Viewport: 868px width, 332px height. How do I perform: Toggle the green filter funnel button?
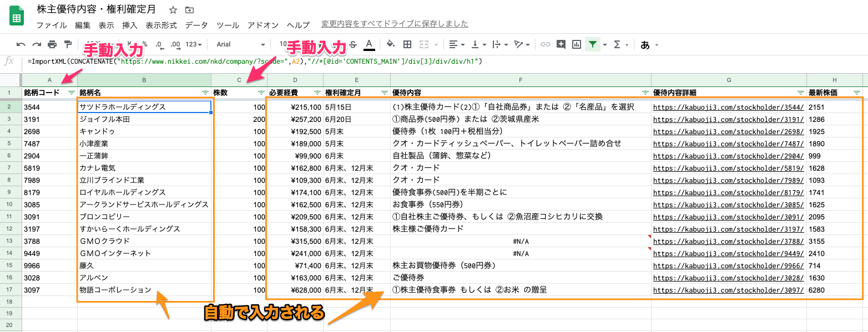tap(593, 44)
